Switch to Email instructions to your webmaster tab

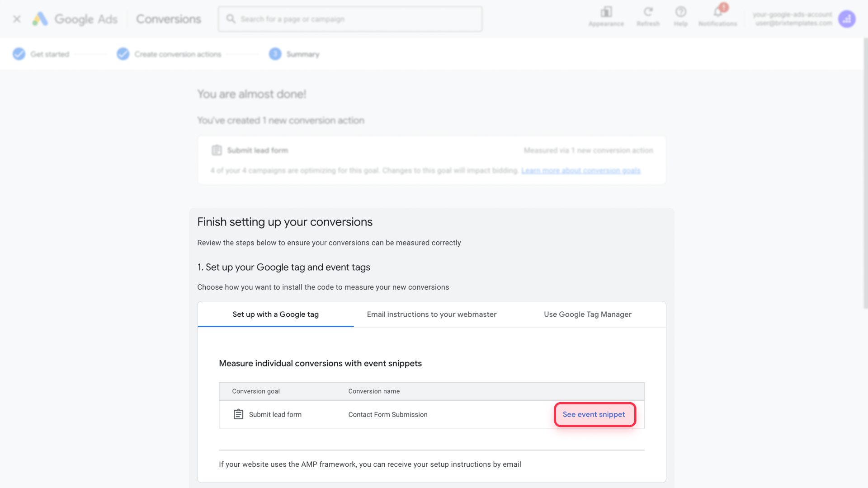pos(431,314)
